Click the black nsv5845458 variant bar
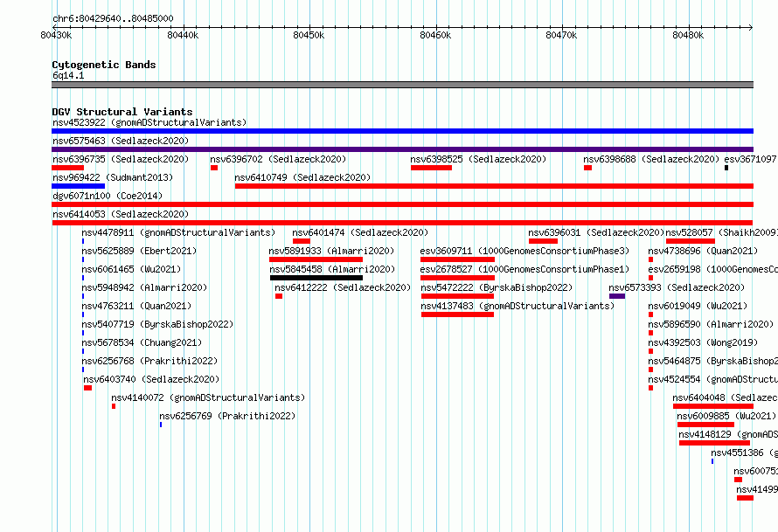This screenshot has height=532, width=778. click(x=316, y=278)
